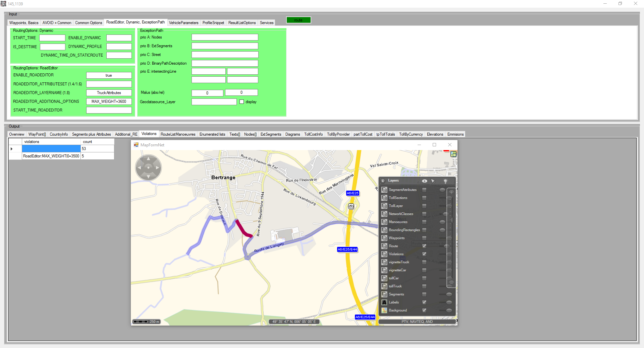
Task: Click the map overview icon in top-right corner
Action: [x=453, y=154]
